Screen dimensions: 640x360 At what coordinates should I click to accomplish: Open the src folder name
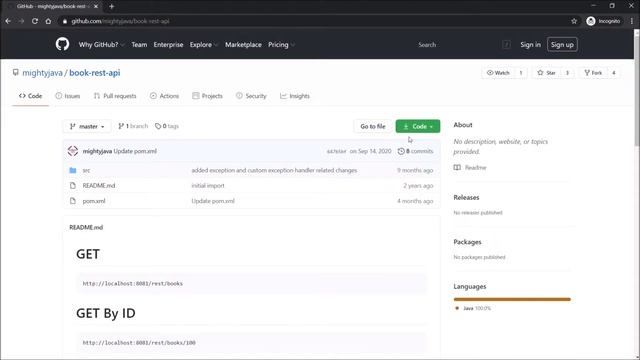(86, 170)
